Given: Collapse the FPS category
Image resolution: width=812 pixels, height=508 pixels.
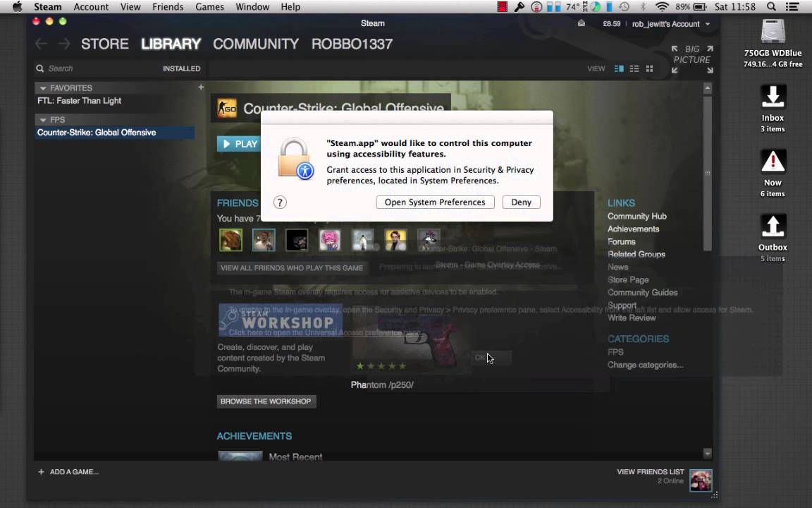Looking at the screenshot, I should pyautogui.click(x=43, y=120).
